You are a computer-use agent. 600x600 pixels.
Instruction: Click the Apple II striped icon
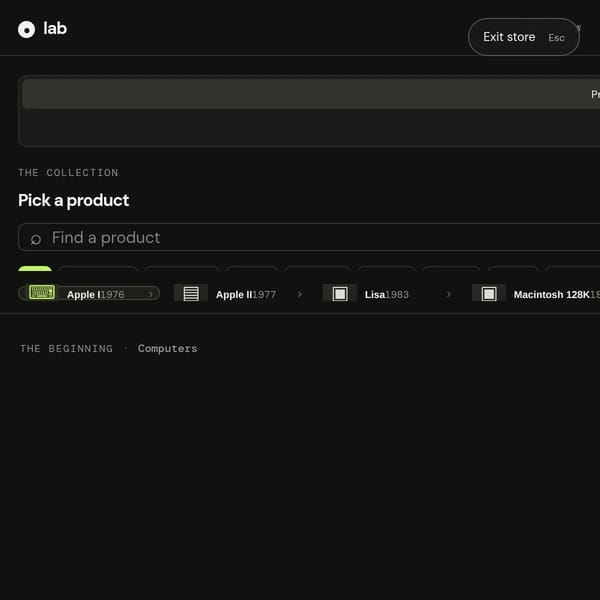[x=191, y=293]
